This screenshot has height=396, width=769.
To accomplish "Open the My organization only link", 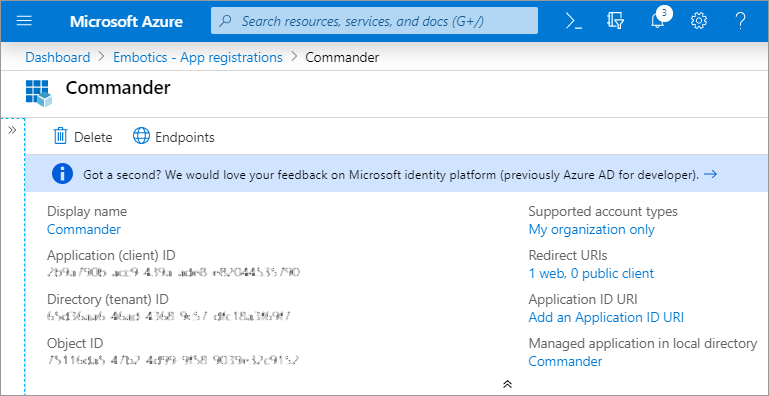I will coord(591,229).
